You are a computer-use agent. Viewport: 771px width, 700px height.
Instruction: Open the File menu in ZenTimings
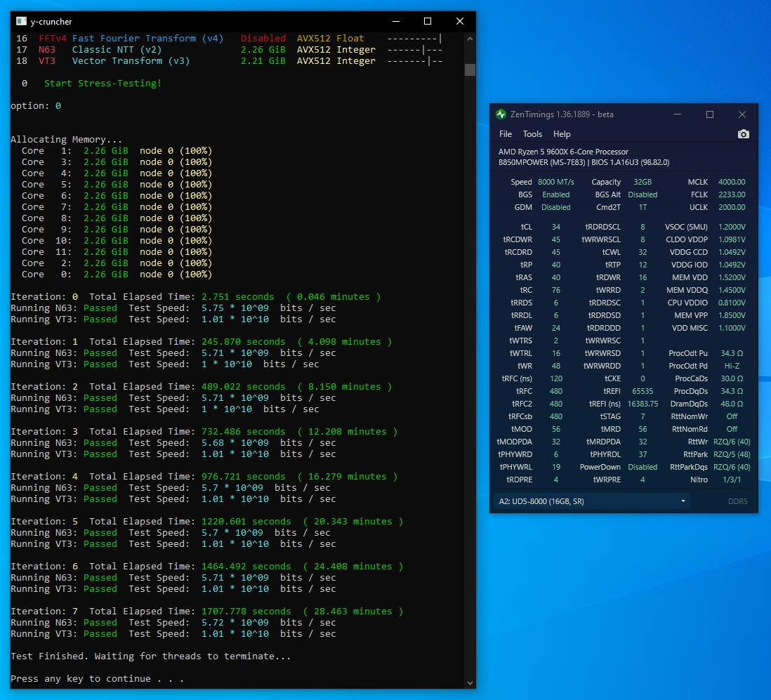coord(506,134)
